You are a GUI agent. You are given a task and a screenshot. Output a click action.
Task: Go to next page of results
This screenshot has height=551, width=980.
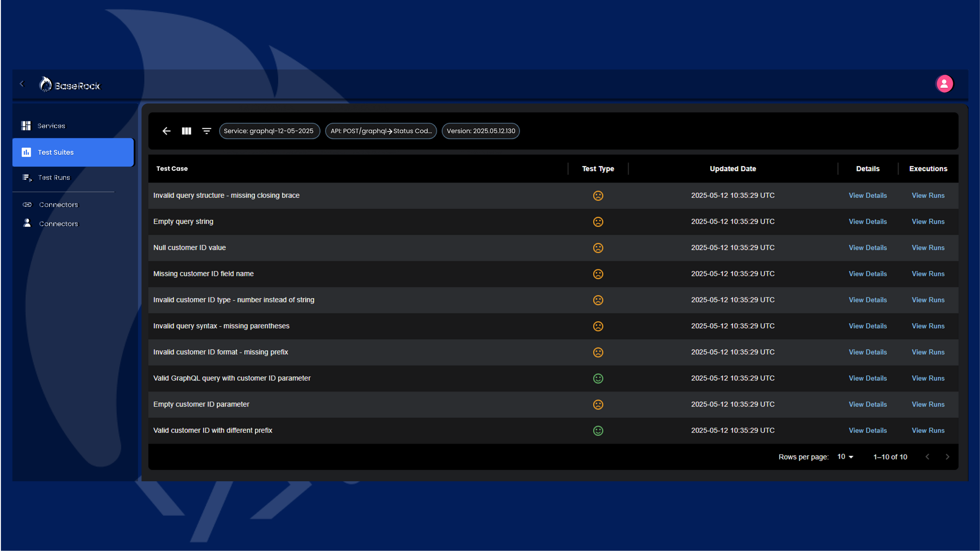[x=947, y=457]
